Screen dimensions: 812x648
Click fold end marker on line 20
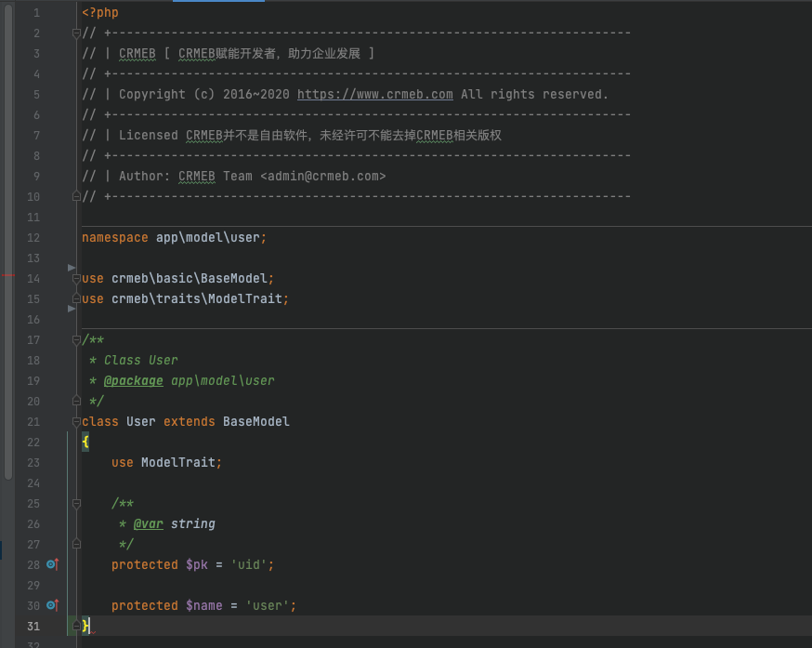(x=76, y=401)
